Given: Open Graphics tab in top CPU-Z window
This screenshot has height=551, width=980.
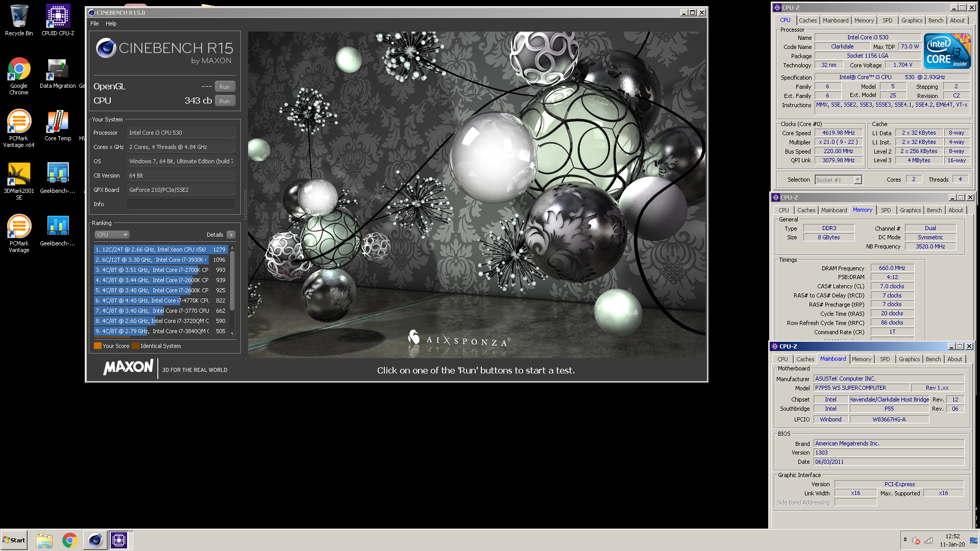Looking at the screenshot, I should pos(912,20).
